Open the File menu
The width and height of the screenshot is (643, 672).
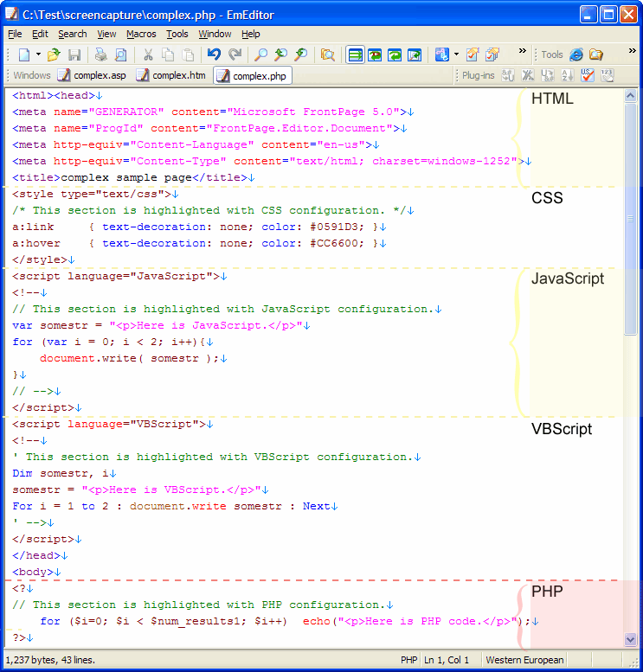click(x=15, y=34)
